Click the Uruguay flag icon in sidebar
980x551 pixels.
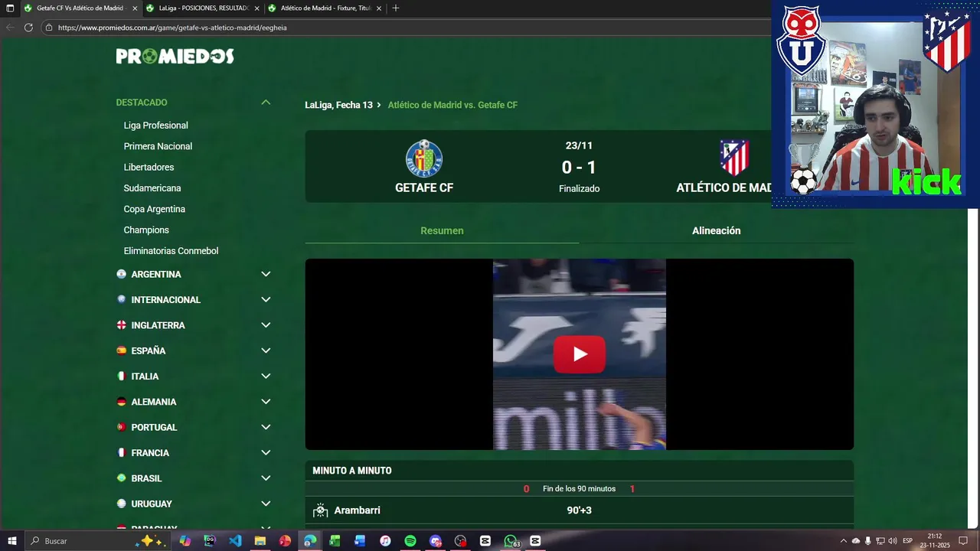click(121, 504)
